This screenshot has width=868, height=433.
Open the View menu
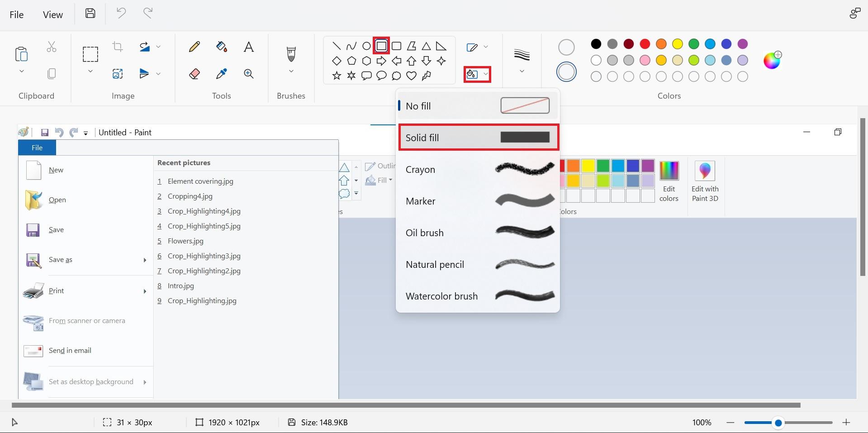tap(53, 14)
